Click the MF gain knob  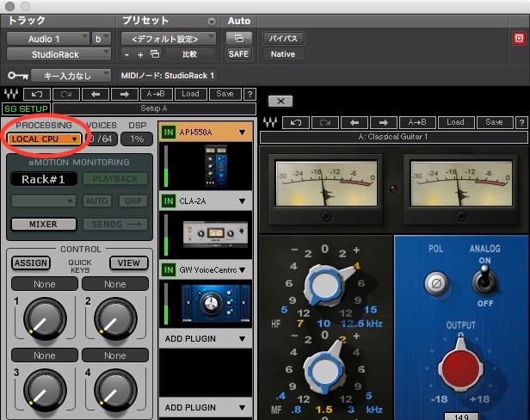click(324, 370)
